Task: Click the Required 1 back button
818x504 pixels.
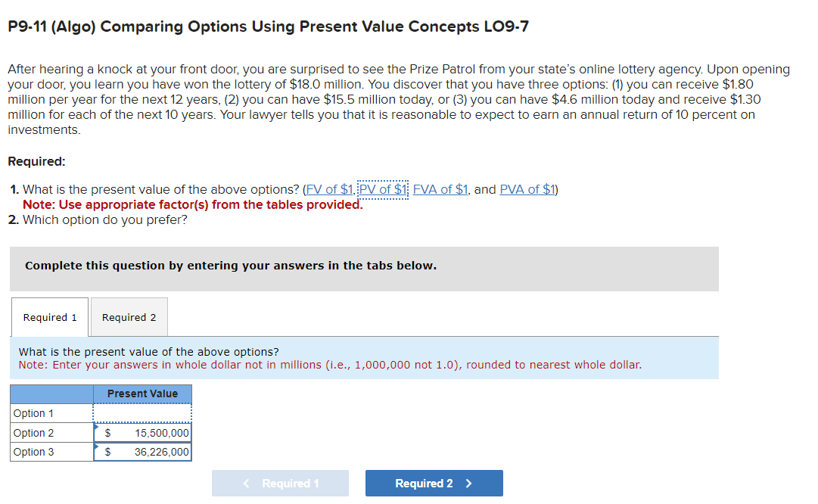Action: coord(280,483)
